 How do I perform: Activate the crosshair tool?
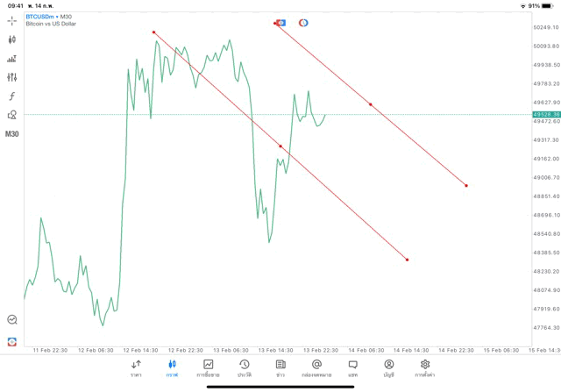coord(12,20)
